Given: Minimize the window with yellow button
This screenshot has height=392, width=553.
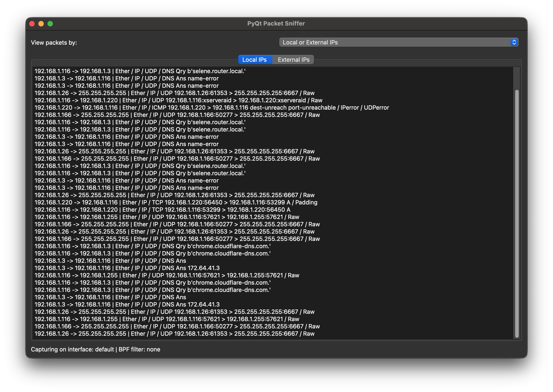Looking at the screenshot, I should [x=41, y=24].
